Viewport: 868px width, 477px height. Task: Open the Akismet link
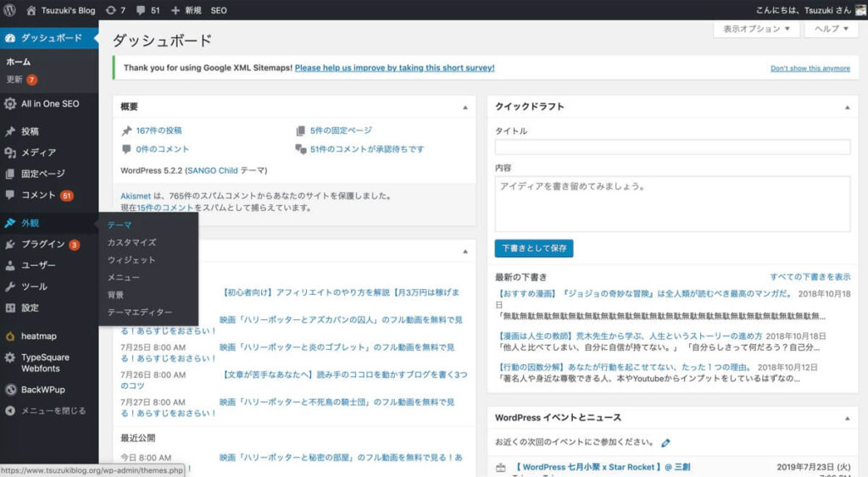(136, 196)
